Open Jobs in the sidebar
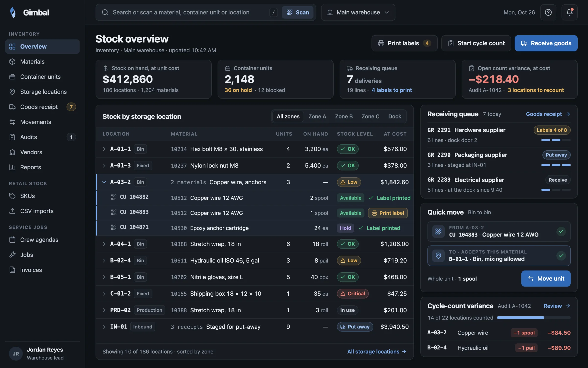The height and width of the screenshot is (368, 588). click(42, 255)
